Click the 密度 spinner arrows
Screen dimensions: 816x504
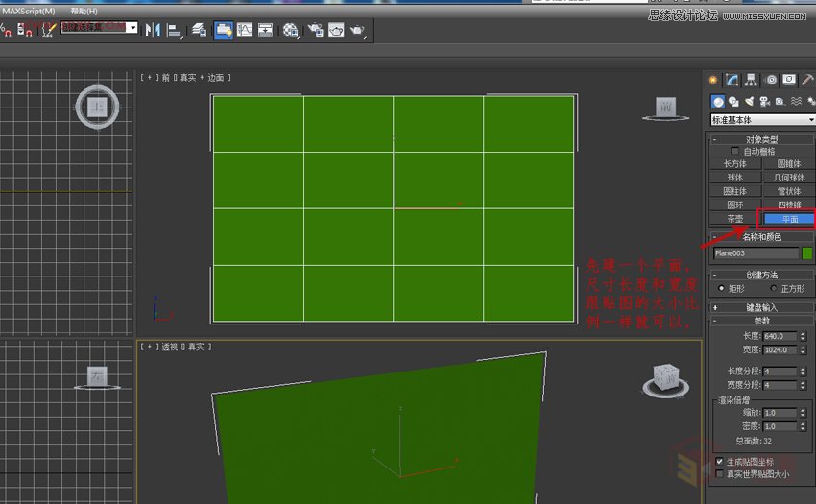(x=803, y=426)
